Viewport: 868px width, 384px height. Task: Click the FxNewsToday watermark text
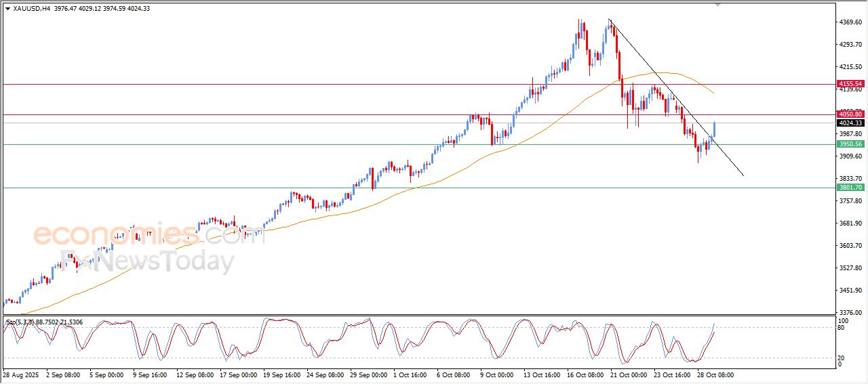click(x=149, y=261)
